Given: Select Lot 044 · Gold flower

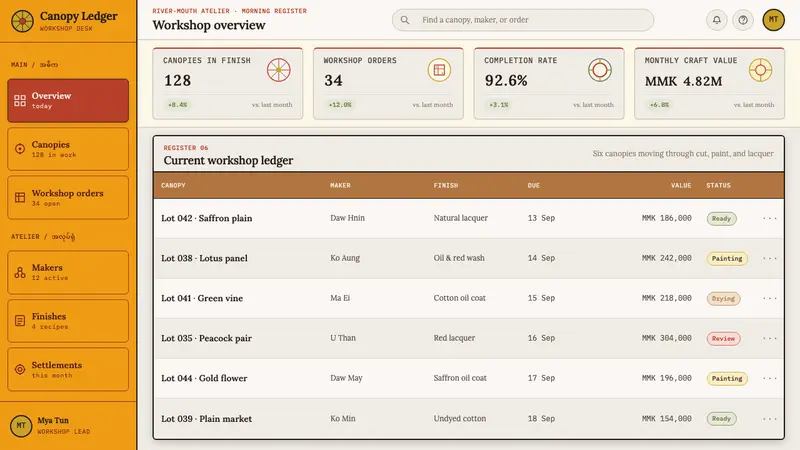Looking at the screenshot, I should tap(204, 378).
